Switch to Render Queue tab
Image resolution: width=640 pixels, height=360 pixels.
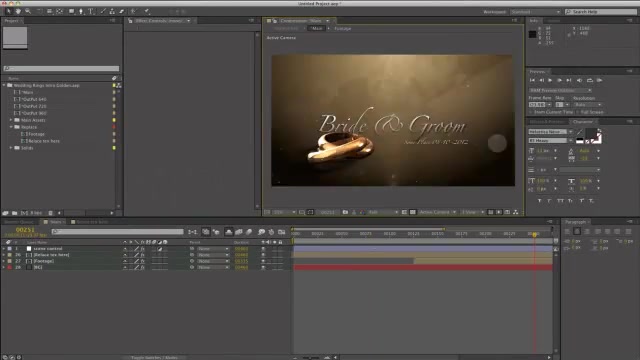click(x=19, y=222)
